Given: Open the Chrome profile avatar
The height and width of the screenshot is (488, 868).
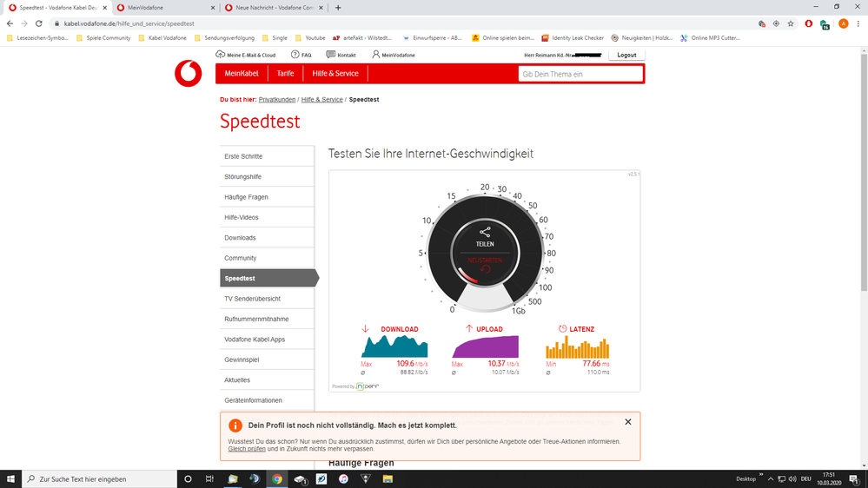Looking at the screenshot, I should (x=843, y=23).
